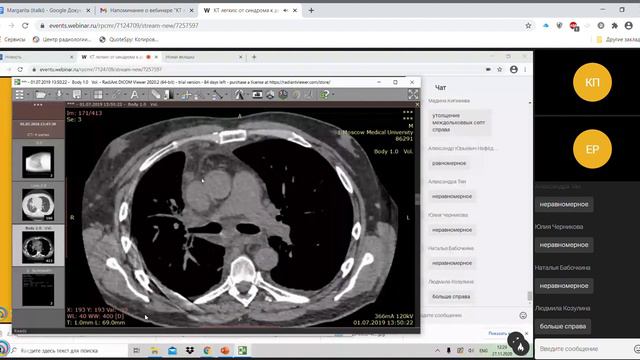Viewport: 640px width, 360px height.
Task: Open RadiAnt viewer from the taskbar
Action: [242, 351]
